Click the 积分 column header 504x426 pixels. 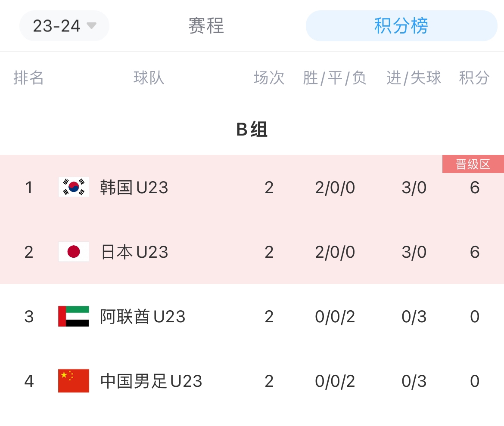coord(474,78)
